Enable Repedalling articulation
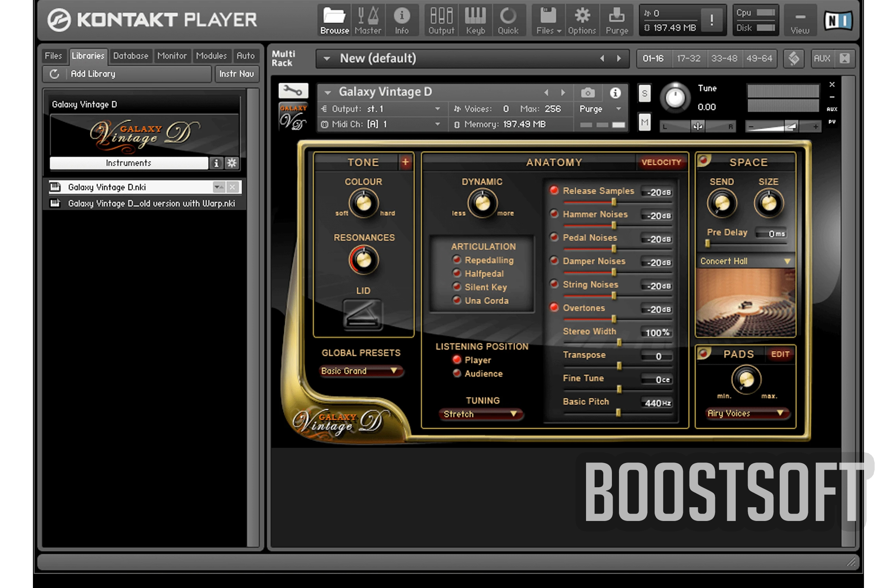Viewport: 882px width, 588px height. click(456, 260)
